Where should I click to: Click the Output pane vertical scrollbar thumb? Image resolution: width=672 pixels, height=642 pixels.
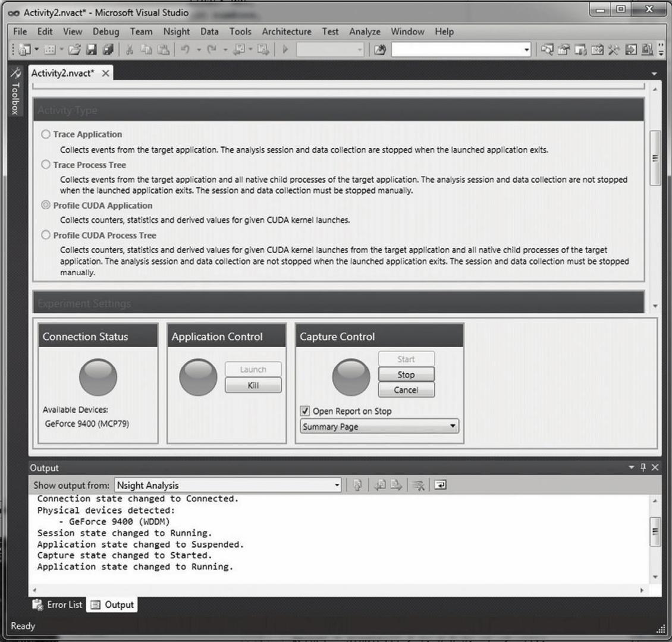coord(655,531)
